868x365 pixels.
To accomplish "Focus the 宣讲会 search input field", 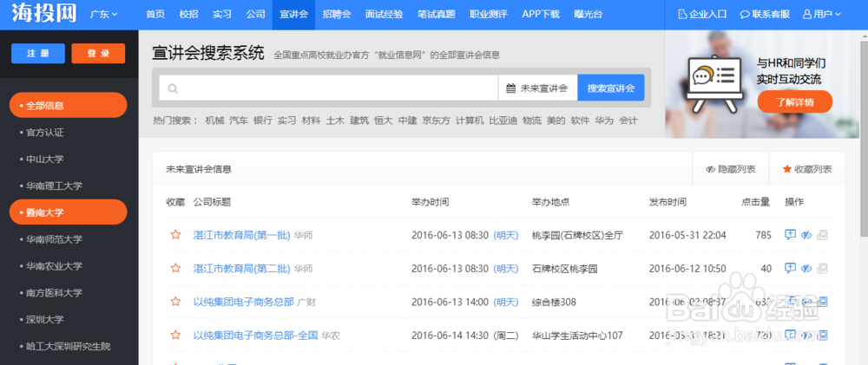I will click(x=329, y=88).
